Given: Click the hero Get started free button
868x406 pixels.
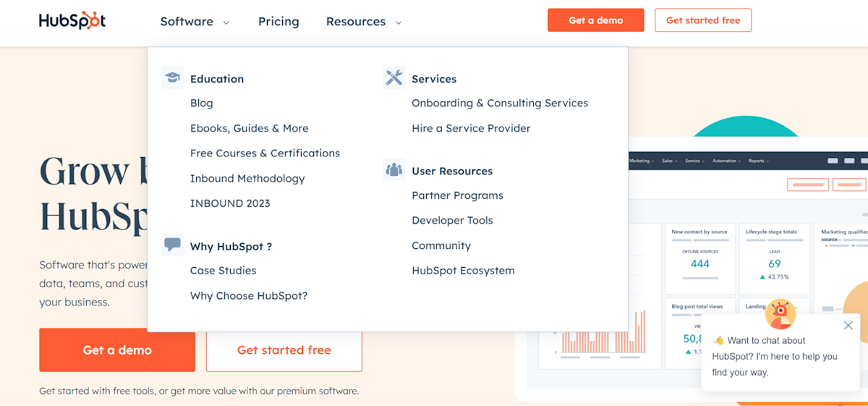Looking at the screenshot, I should point(284,350).
